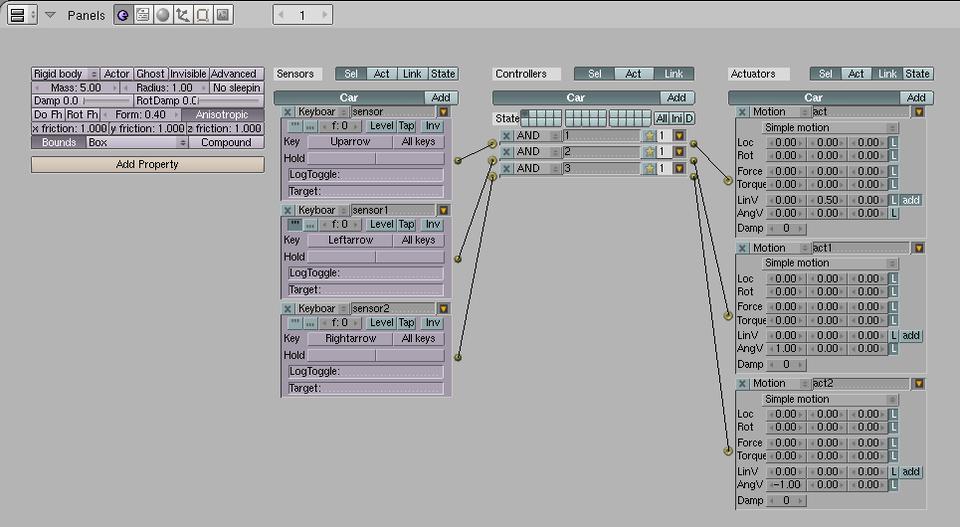Click star icon on controller 2
Viewport: 960px width, 527px height.
click(x=649, y=152)
